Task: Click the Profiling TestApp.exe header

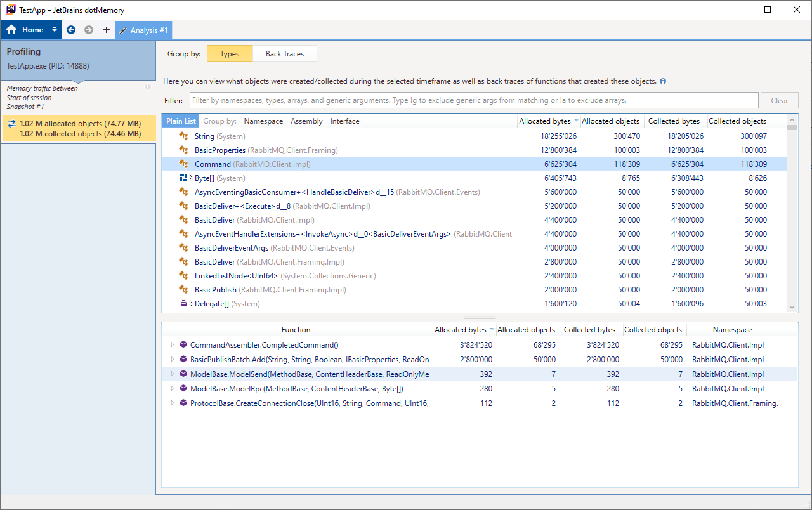Action: tap(78, 60)
